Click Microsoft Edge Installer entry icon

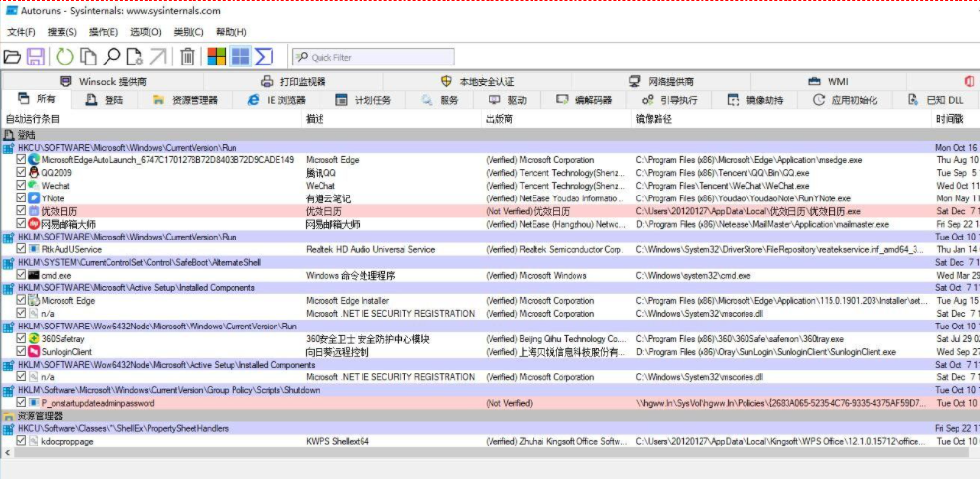(34, 300)
